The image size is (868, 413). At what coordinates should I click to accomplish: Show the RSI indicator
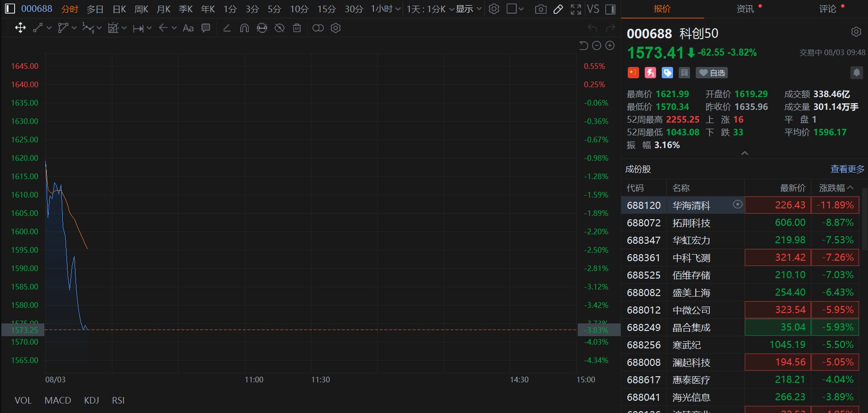pyautogui.click(x=118, y=400)
